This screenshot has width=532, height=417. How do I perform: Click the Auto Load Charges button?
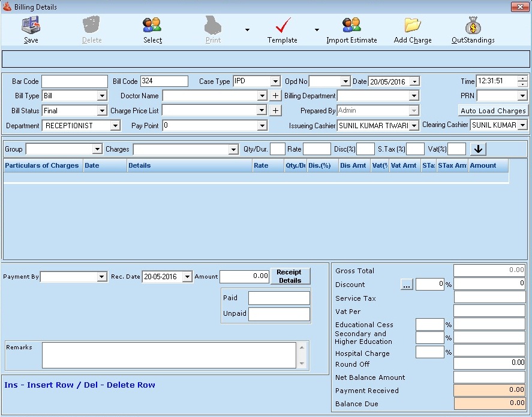pos(493,110)
